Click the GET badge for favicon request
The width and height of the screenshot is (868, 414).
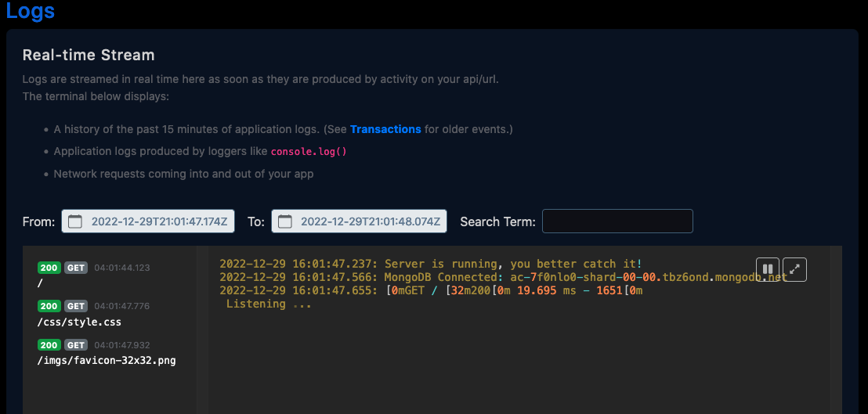pos(76,345)
